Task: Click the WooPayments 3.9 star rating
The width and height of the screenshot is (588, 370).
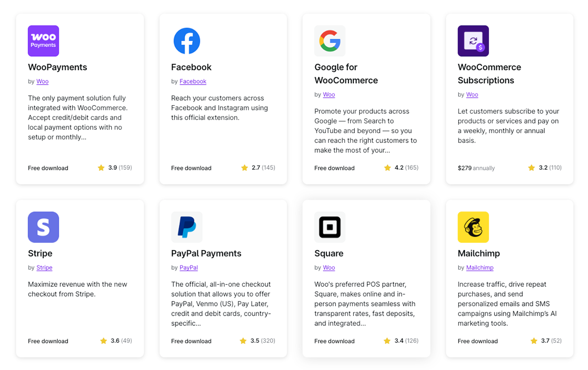Action: click(115, 168)
